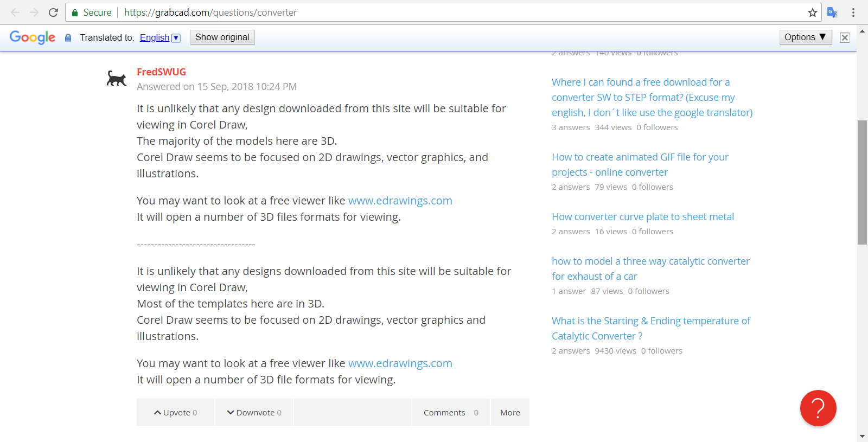Viewport: 868px width, 442px height.
Task: Bookmark this page with the star icon
Action: [x=812, y=12]
